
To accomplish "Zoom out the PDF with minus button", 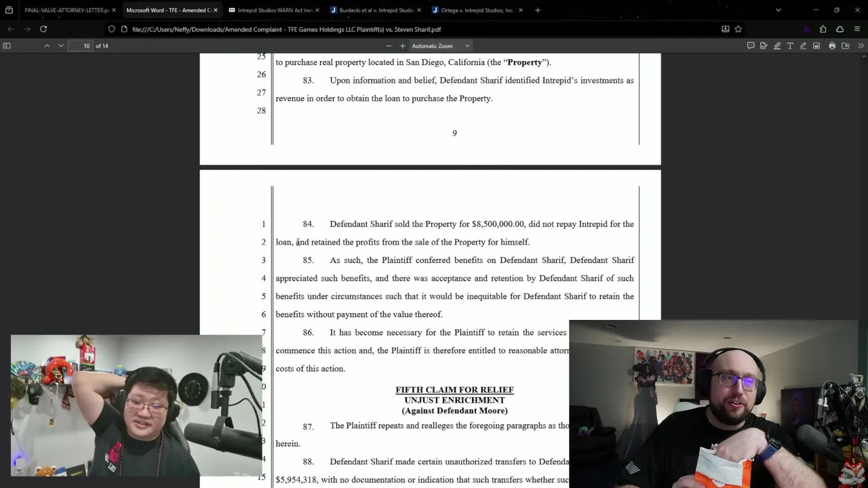I will pyautogui.click(x=389, y=46).
